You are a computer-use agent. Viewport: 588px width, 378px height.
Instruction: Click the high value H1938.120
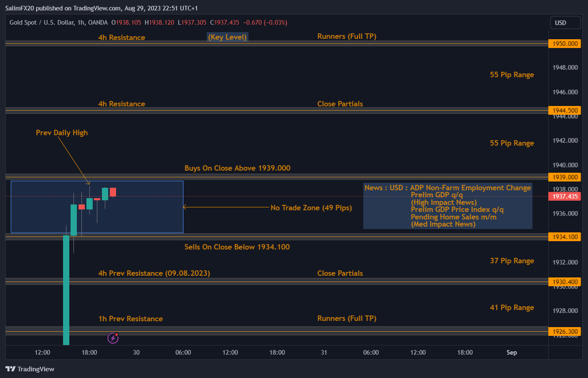pos(159,23)
